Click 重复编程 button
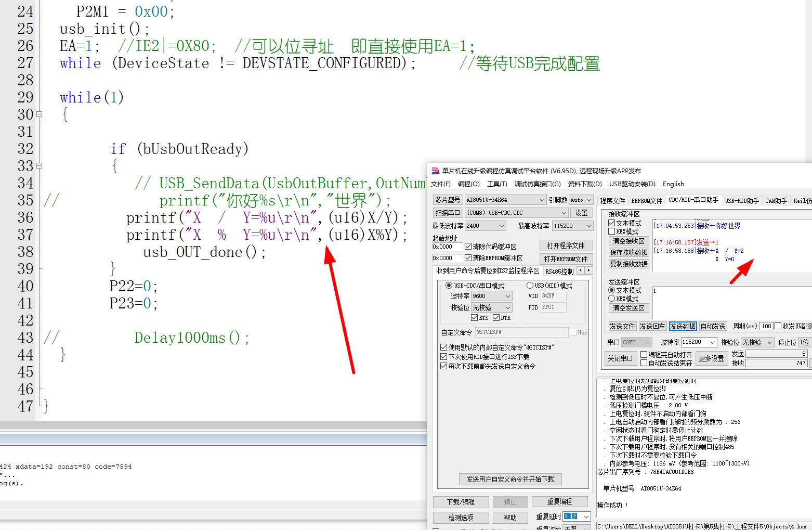The image size is (812, 530). [559, 502]
